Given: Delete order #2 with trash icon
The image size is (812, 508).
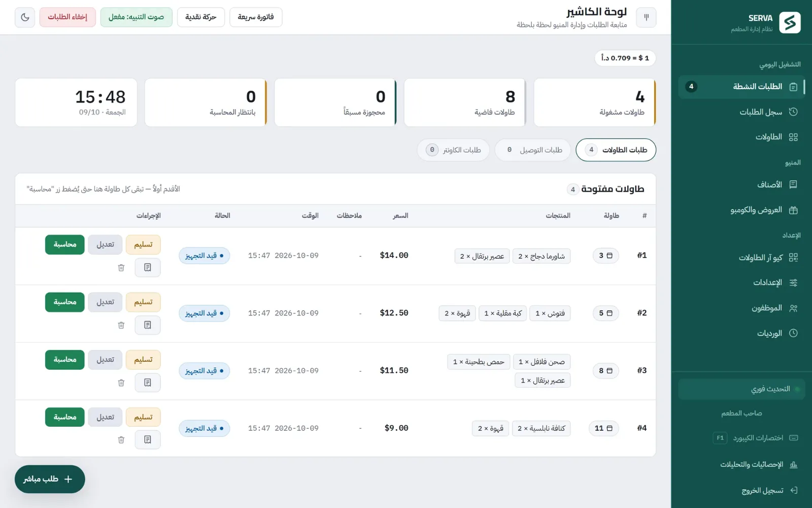Looking at the screenshot, I should 121,325.
